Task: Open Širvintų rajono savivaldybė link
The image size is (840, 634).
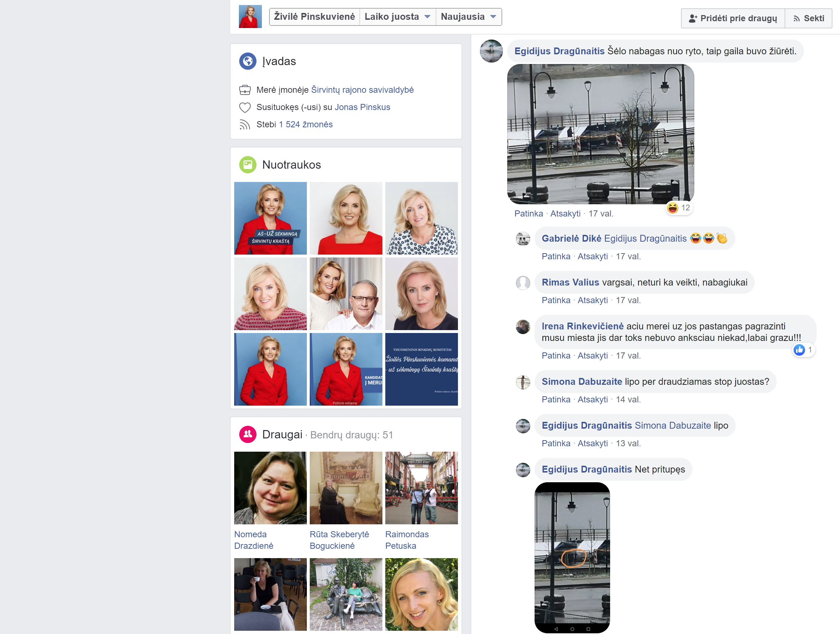Action: (x=362, y=90)
